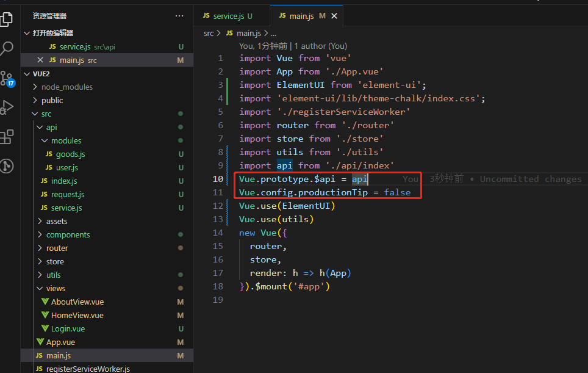Click the '#app' mount string
Image resolution: width=588 pixels, height=373 pixels.
(309, 287)
